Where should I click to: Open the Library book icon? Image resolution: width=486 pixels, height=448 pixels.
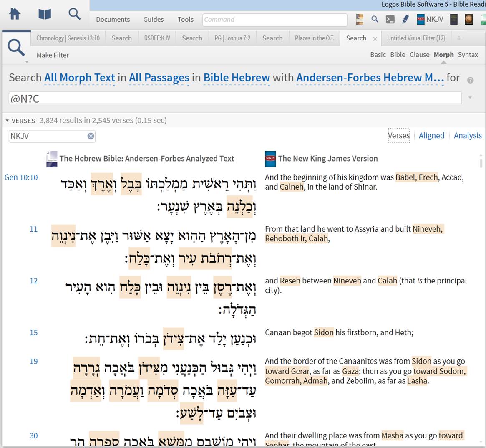tap(44, 14)
